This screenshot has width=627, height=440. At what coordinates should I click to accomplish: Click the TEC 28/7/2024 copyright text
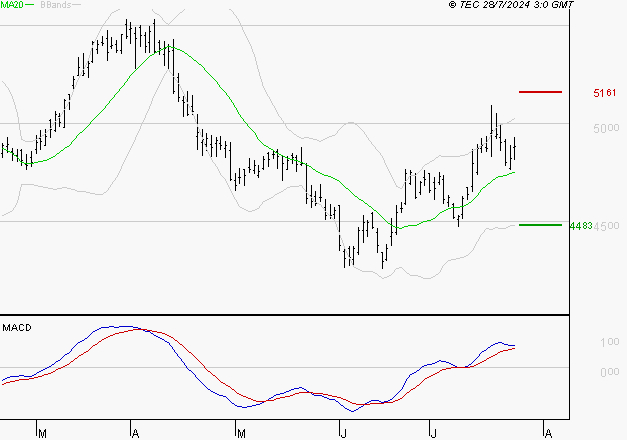[511, 5]
